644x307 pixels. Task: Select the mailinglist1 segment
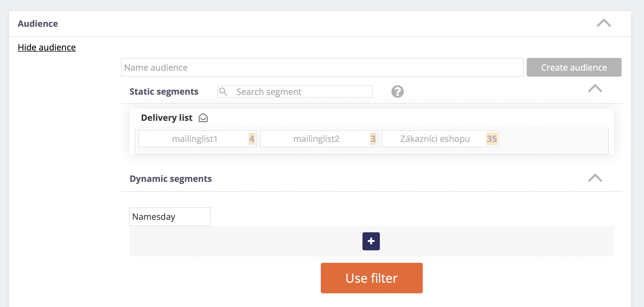point(198,139)
